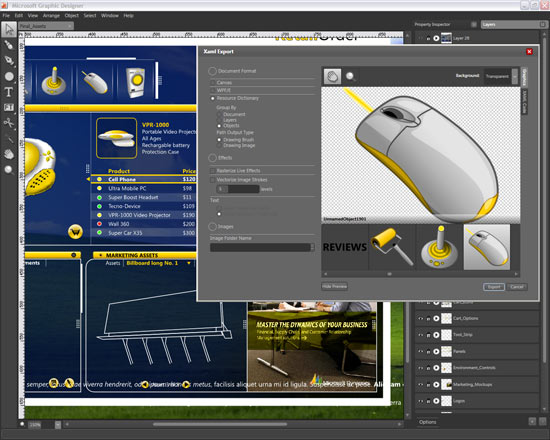Click the Hide Preview button
This screenshot has width=550, height=440.
[335, 286]
